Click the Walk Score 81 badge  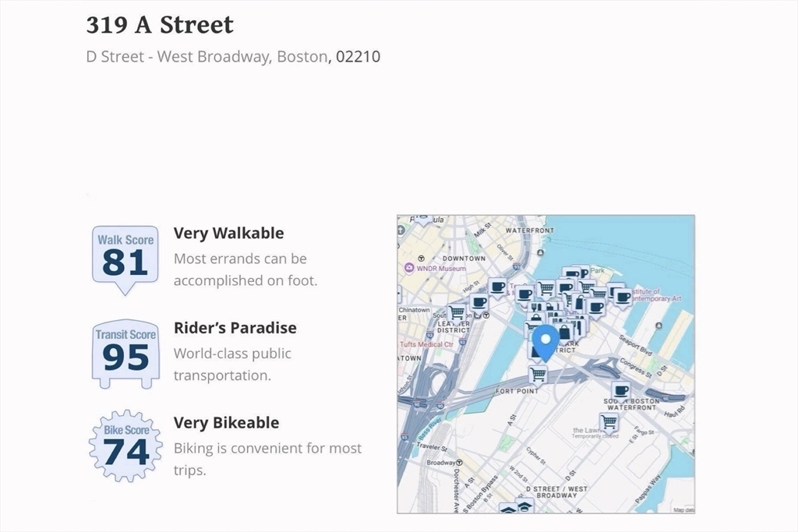click(125, 260)
